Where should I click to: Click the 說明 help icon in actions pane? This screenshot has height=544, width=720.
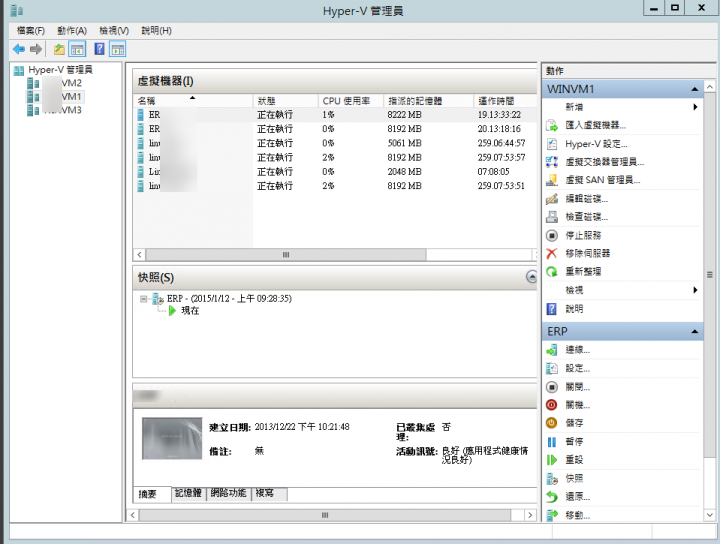coord(551,309)
